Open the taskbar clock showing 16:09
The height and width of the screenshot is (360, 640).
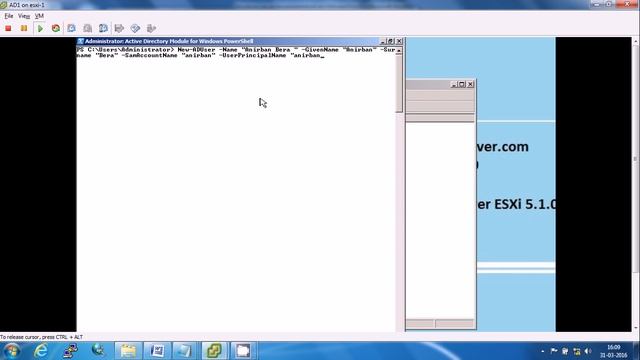pyautogui.click(x=613, y=351)
